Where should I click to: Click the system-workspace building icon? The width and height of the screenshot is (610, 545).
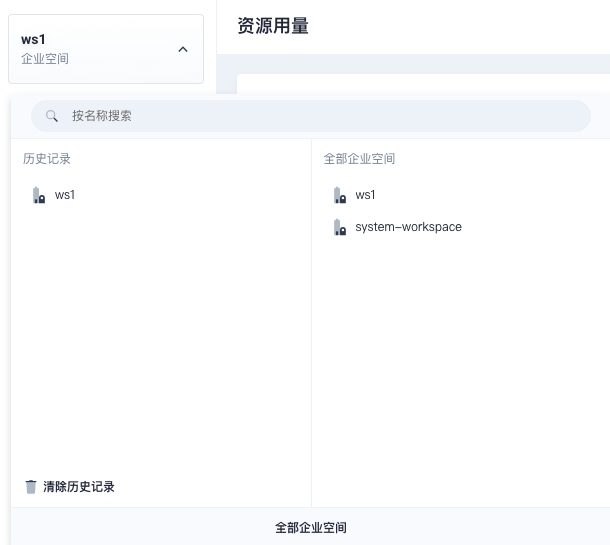click(x=339, y=227)
